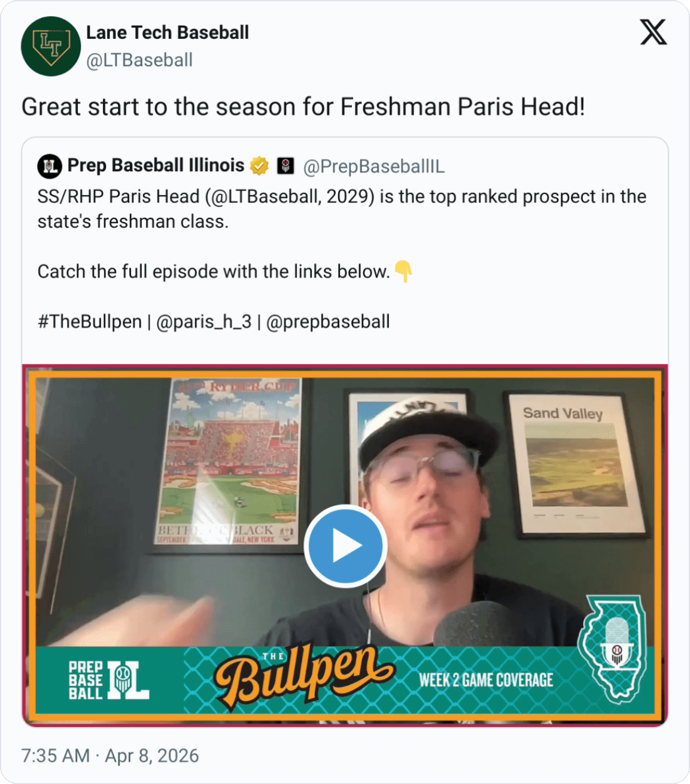The width and height of the screenshot is (690, 784).
Task: Click Prep Baseball Illinois avatar icon
Action: click(50, 166)
